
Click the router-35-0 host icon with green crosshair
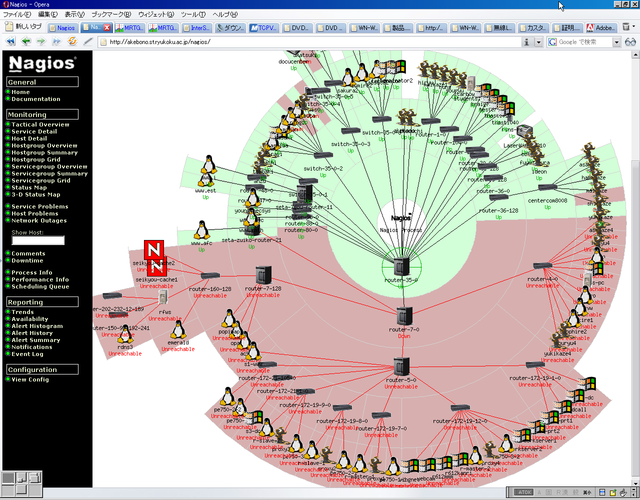coord(401,267)
